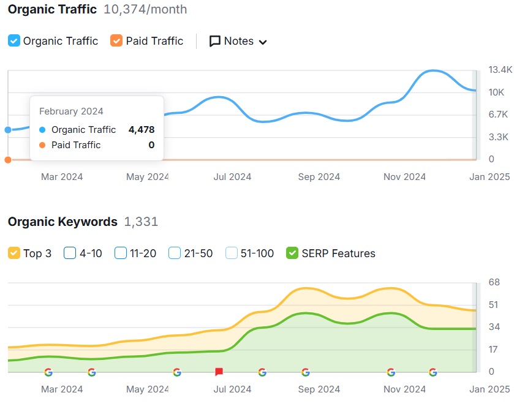Uncheck the Organic Traffic checkbox
Screen dimensions: 514x420
pos(14,41)
